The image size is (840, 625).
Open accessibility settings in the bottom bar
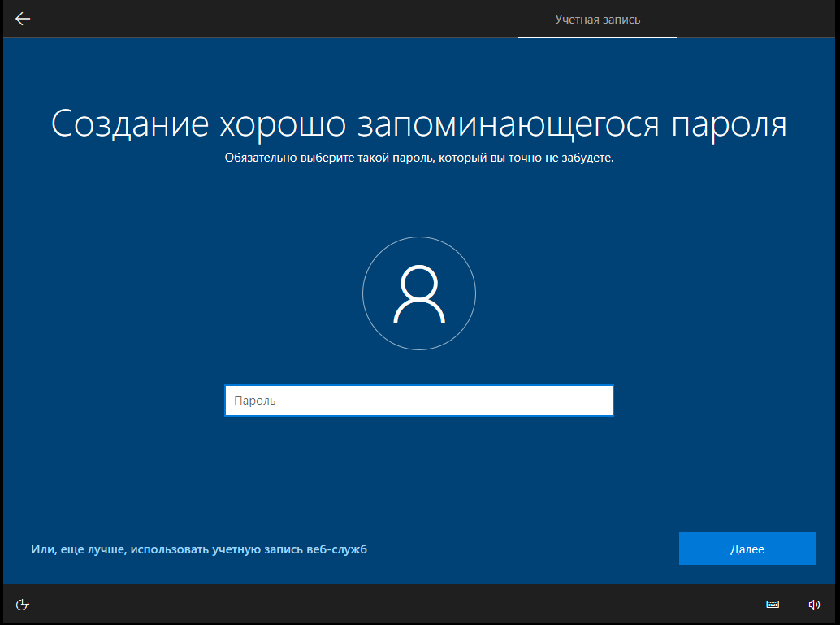tap(23, 605)
